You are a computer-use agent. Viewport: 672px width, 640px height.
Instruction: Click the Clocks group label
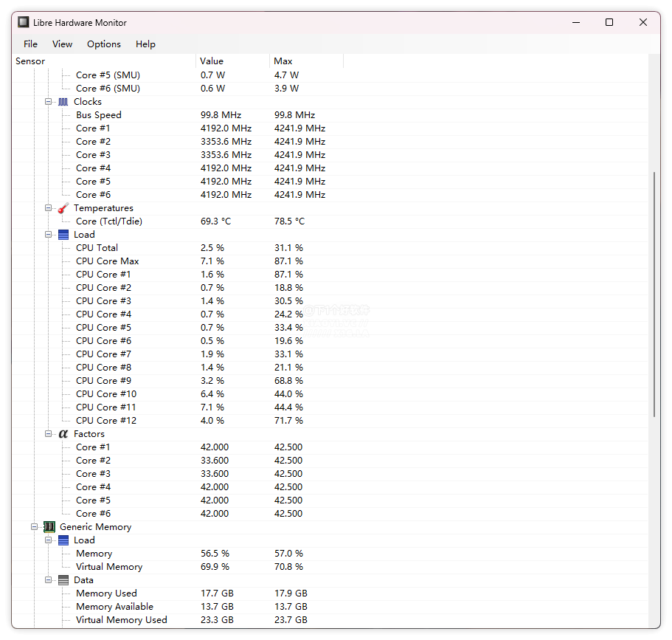pyautogui.click(x=88, y=102)
